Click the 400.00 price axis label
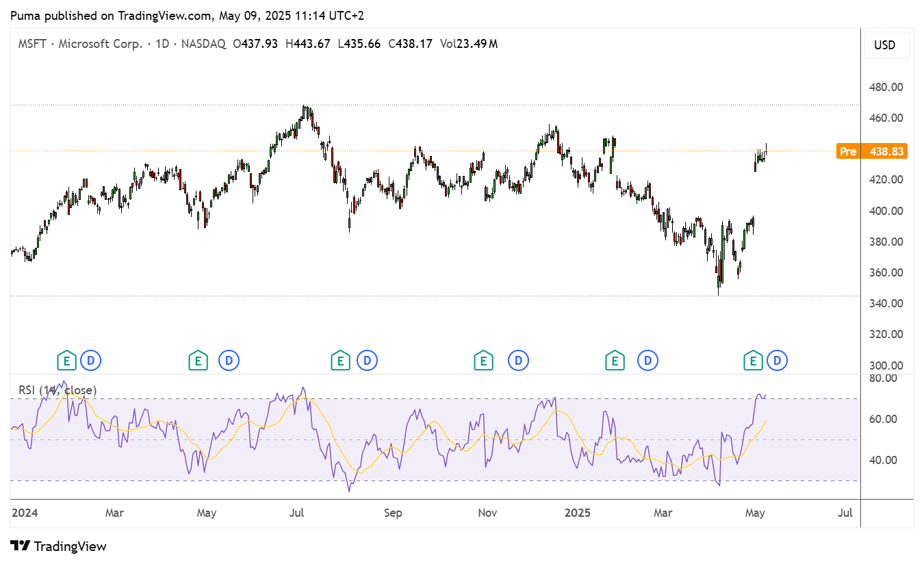 pyautogui.click(x=886, y=211)
